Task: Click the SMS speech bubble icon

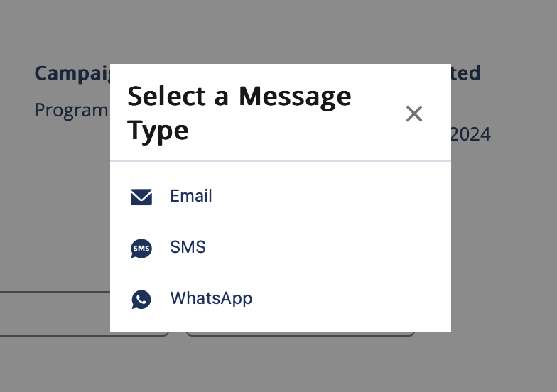Action: click(141, 249)
